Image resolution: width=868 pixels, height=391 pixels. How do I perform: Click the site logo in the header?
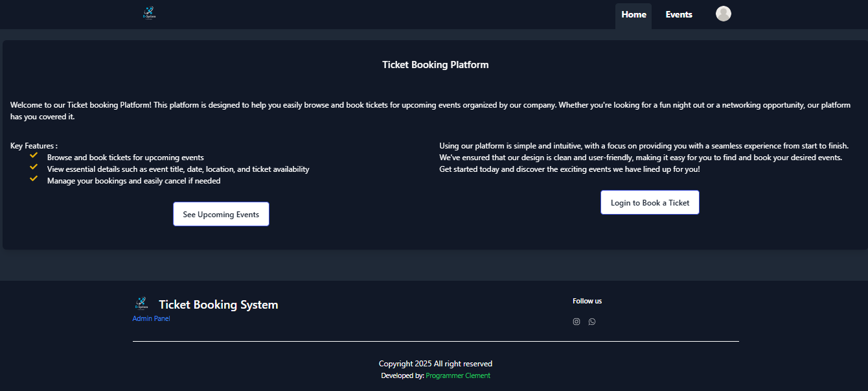[150, 13]
